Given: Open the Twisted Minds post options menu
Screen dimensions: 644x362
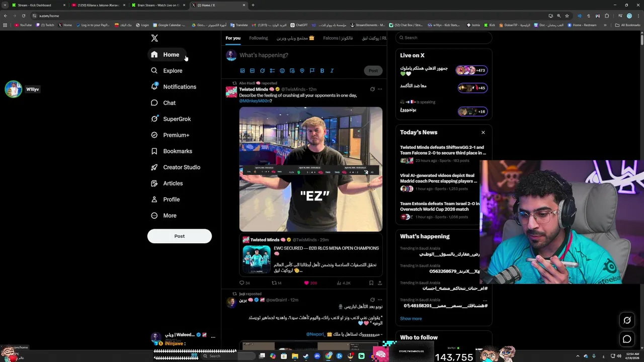Looking at the screenshot, I should point(380,89).
